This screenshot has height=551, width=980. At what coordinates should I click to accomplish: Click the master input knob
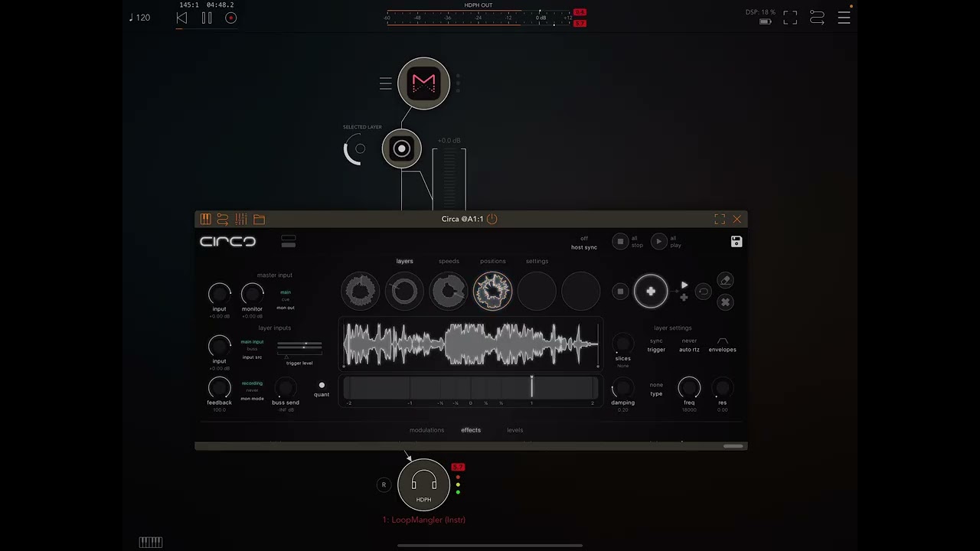(219, 294)
